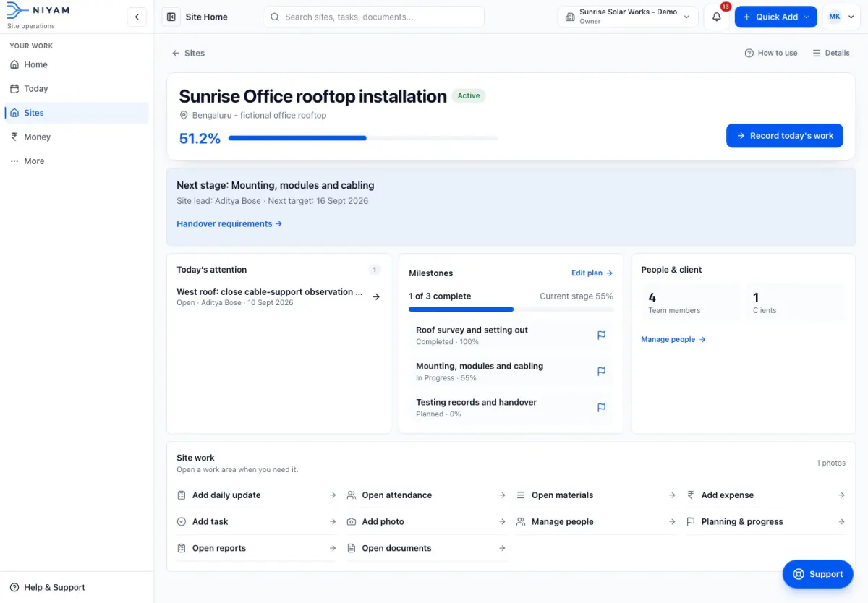The height and width of the screenshot is (603, 868).
Task: Click the Details list icon
Action: (x=817, y=53)
